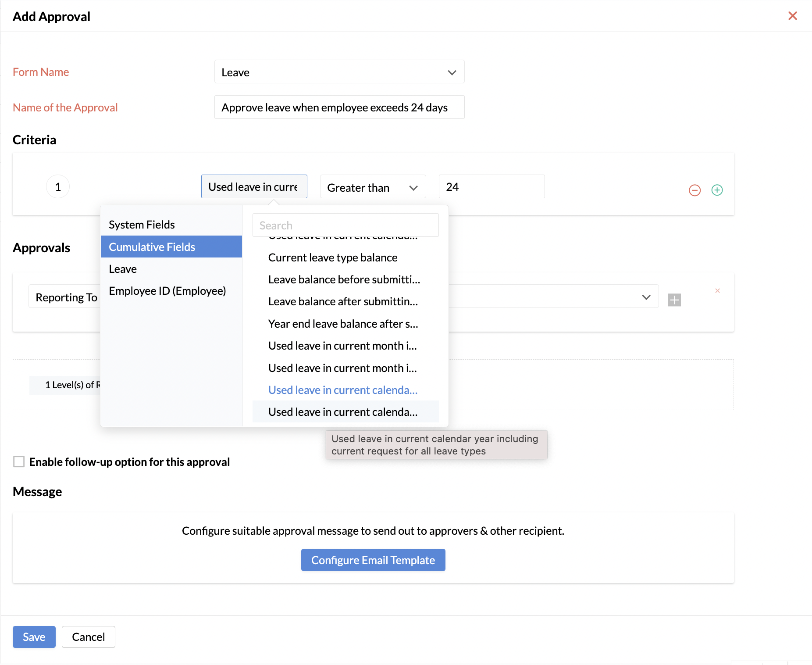Remove criteria row with minus icon
Image resolution: width=812 pixels, height=665 pixels.
[694, 190]
